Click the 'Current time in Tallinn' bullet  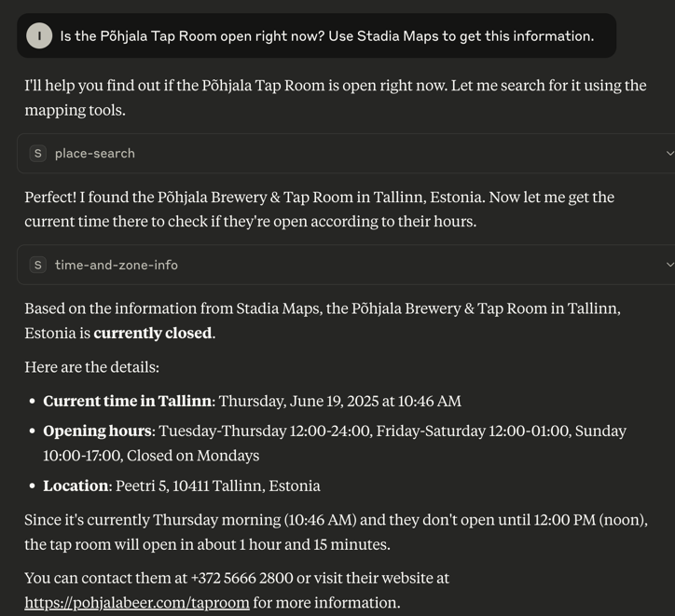(252, 401)
